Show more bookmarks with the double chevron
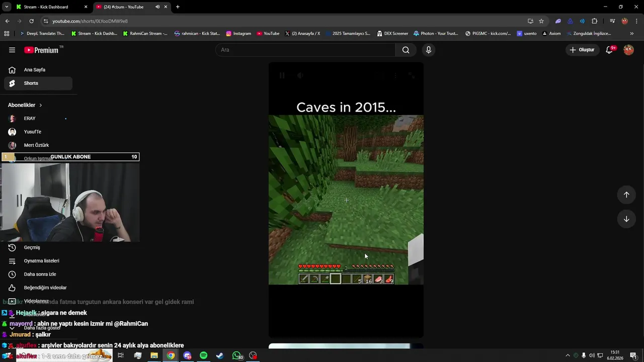Image resolution: width=644 pixels, height=362 pixels. (x=632, y=34)
